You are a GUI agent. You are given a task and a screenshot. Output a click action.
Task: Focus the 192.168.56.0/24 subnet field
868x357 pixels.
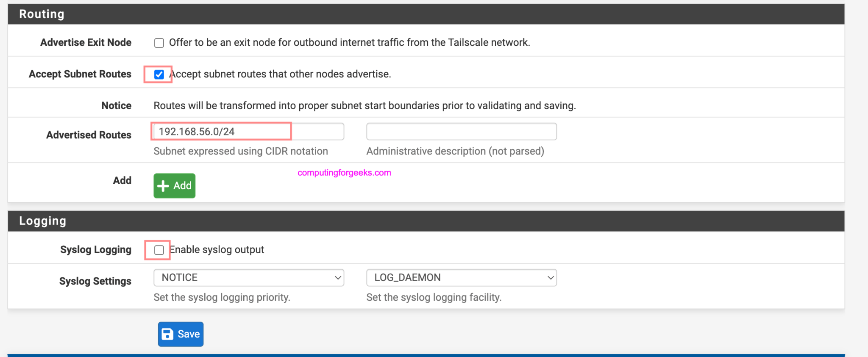pos(248,132)
